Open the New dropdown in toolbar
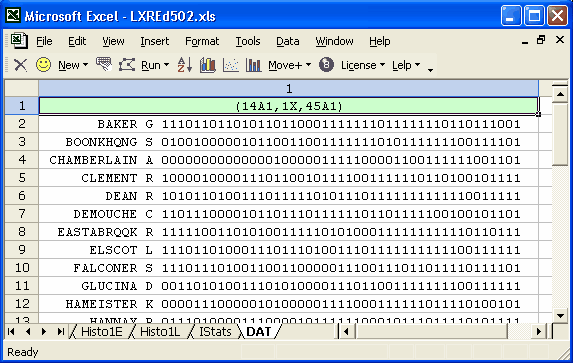Viewport: 573px width, 363px height. [x=73, y=65]
